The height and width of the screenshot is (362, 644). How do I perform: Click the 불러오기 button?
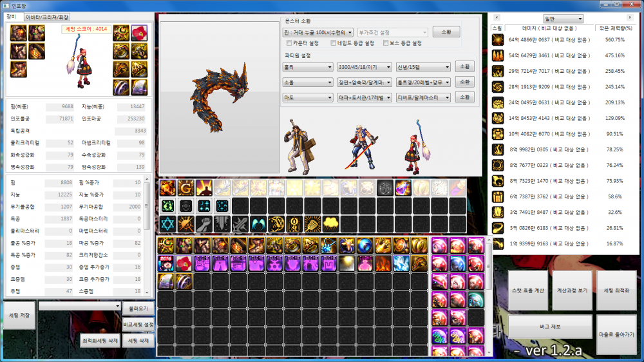(x=138, y=309)
